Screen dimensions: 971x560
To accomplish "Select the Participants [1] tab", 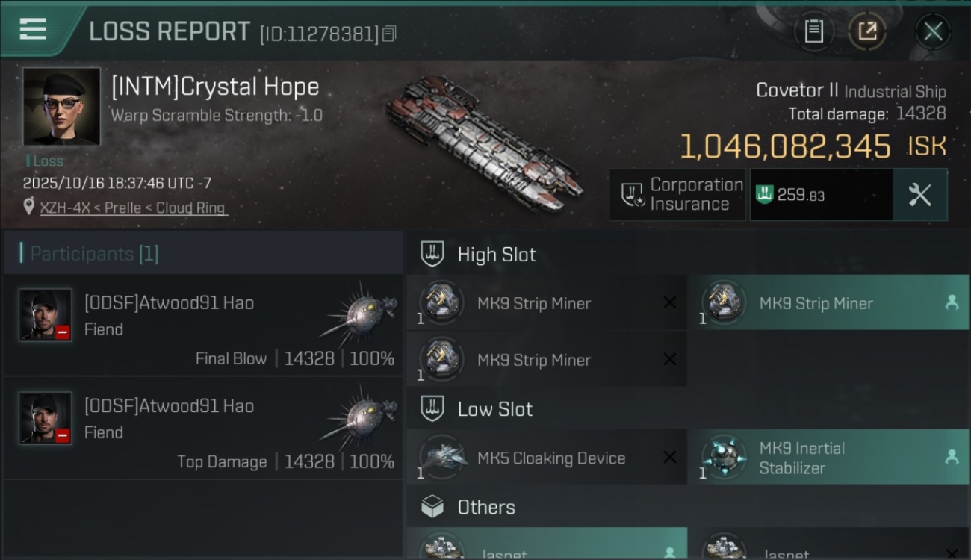I will [95, 254].
